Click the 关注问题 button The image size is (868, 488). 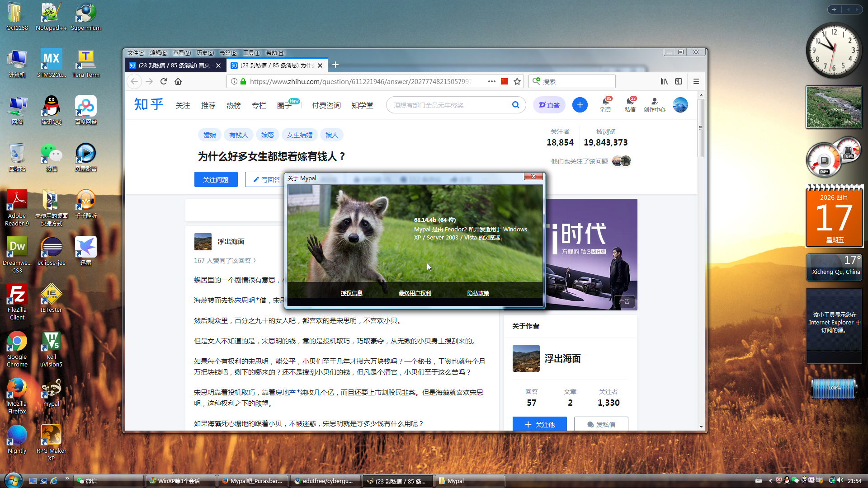tap(216, 179)
